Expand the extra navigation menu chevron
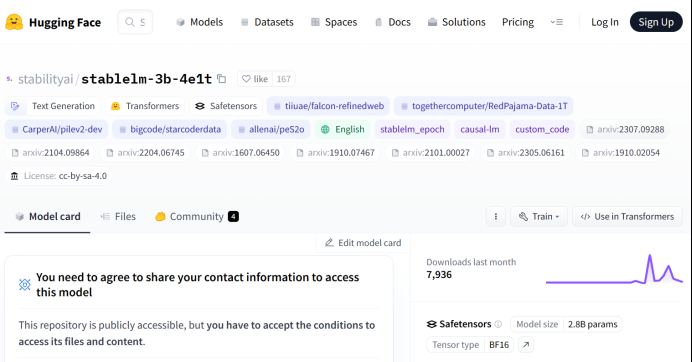Screen dimensions: 692x362 [557, 22]
